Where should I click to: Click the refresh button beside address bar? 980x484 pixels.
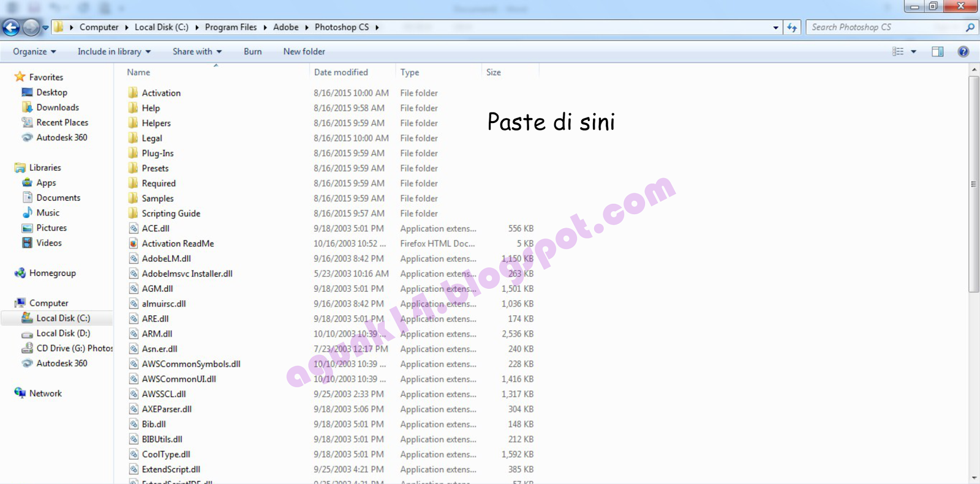(792, 28)
